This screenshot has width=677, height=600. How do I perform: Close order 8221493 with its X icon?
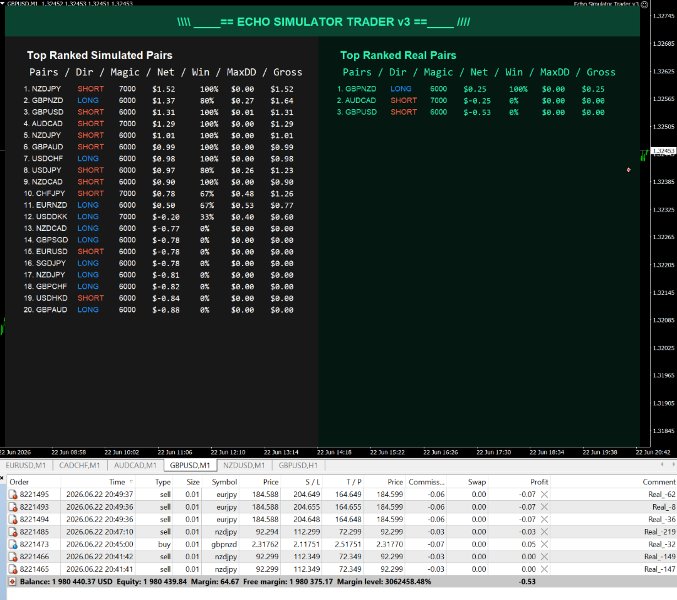click(x=544, y=507)
